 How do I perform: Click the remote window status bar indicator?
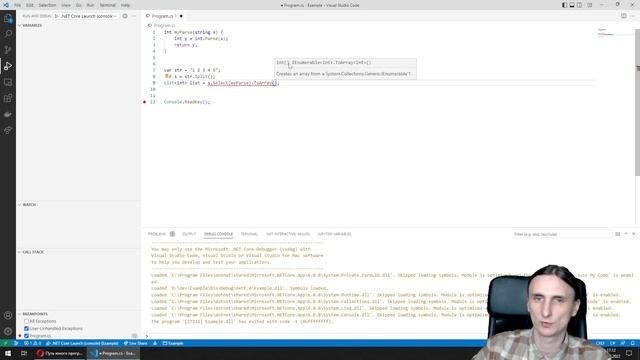(x=5, y=343)
